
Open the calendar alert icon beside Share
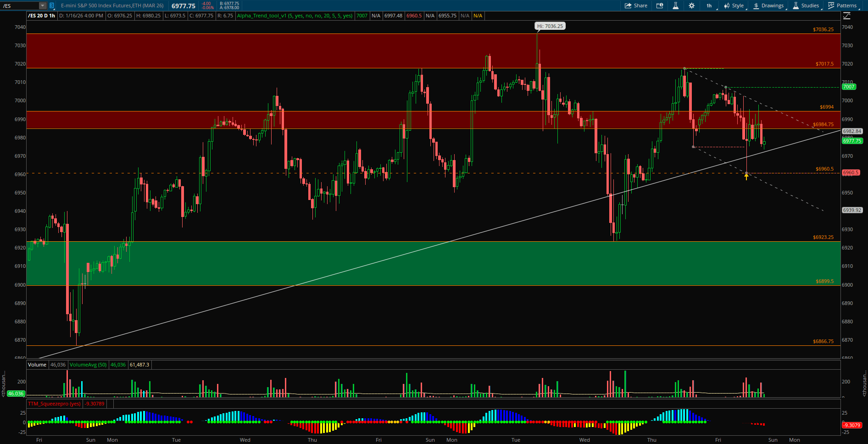[x=660, y=6]
